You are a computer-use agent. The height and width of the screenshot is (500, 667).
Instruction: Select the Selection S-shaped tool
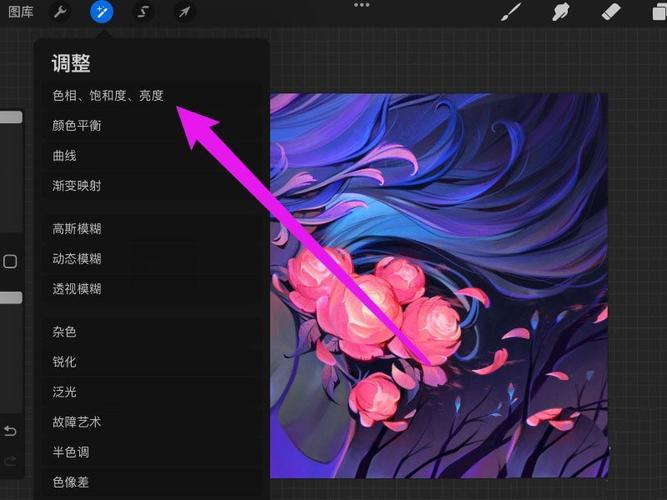click(x=143, y=12)
